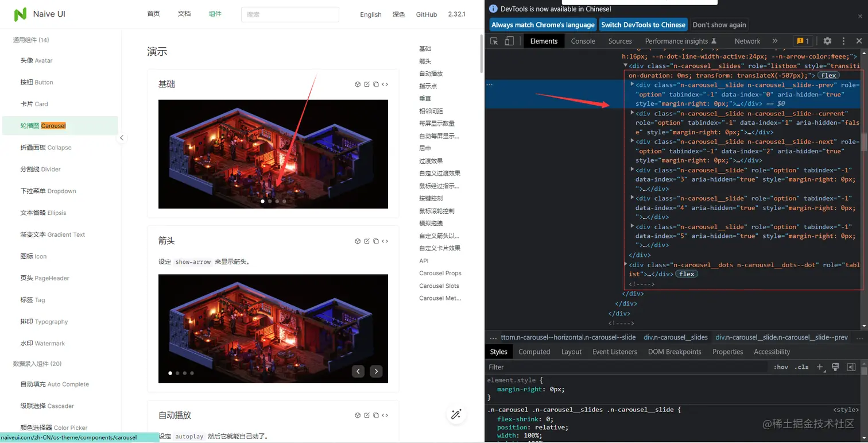
Task: Click Always match Chrome's language button
Action: pyautogui.click(x=543, y=25)
